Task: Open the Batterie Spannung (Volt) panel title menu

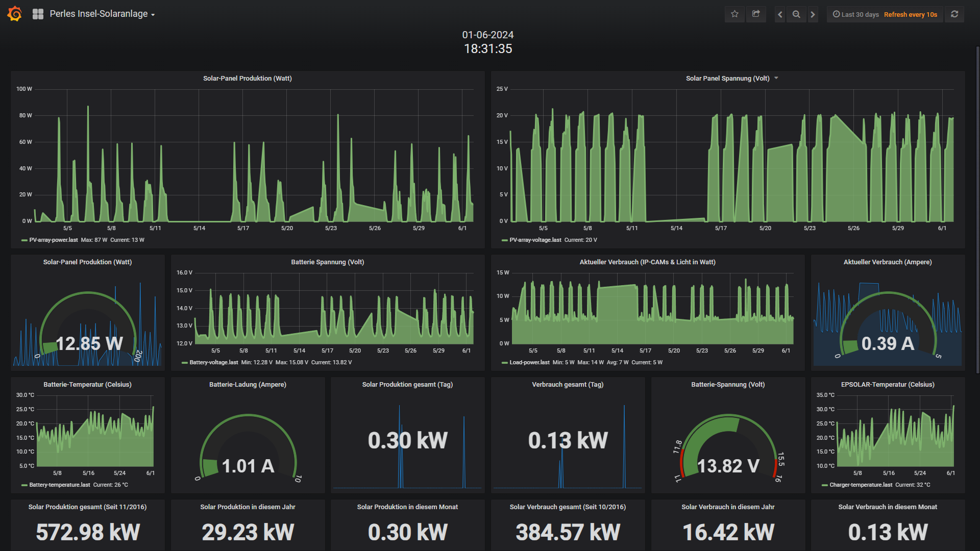Action: coord(328,262)
